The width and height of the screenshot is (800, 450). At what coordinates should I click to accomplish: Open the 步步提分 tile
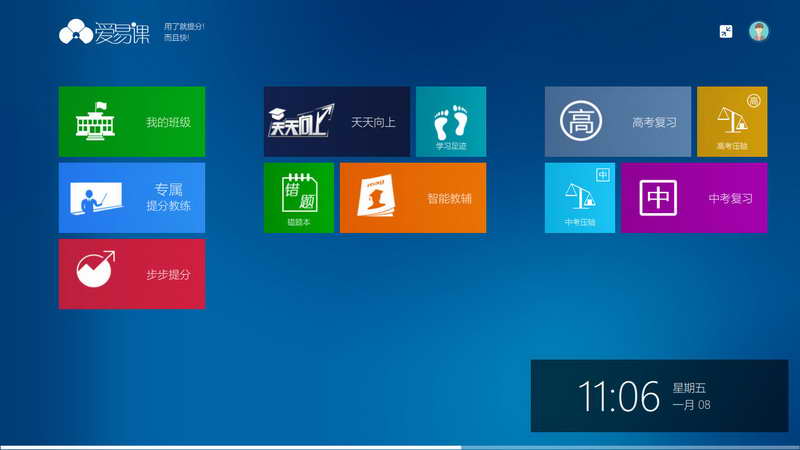pyautogui.click(x=132, y=274)
